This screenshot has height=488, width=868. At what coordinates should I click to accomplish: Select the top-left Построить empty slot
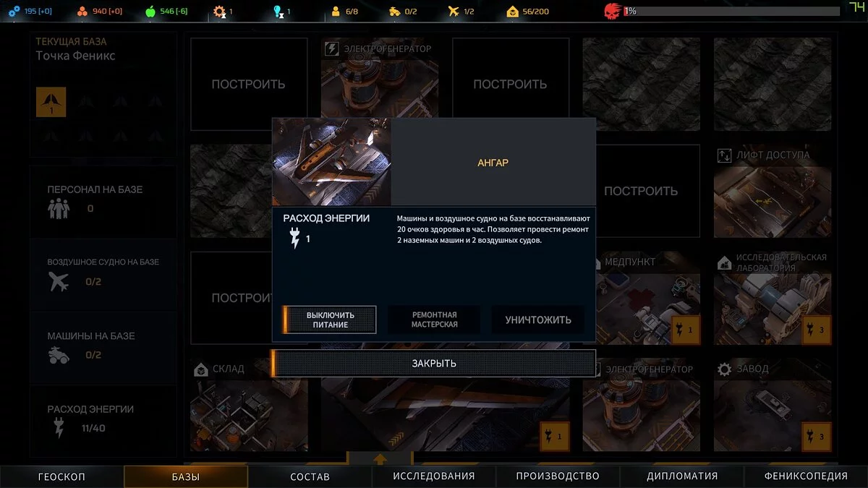(248, 84)
